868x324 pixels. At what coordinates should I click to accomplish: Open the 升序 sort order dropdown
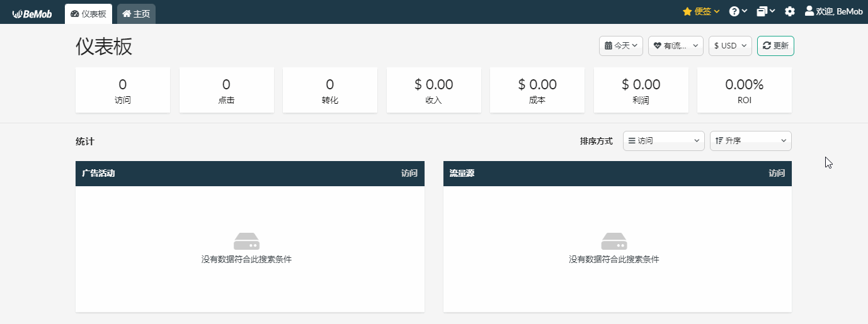click(x=750, y=141)
